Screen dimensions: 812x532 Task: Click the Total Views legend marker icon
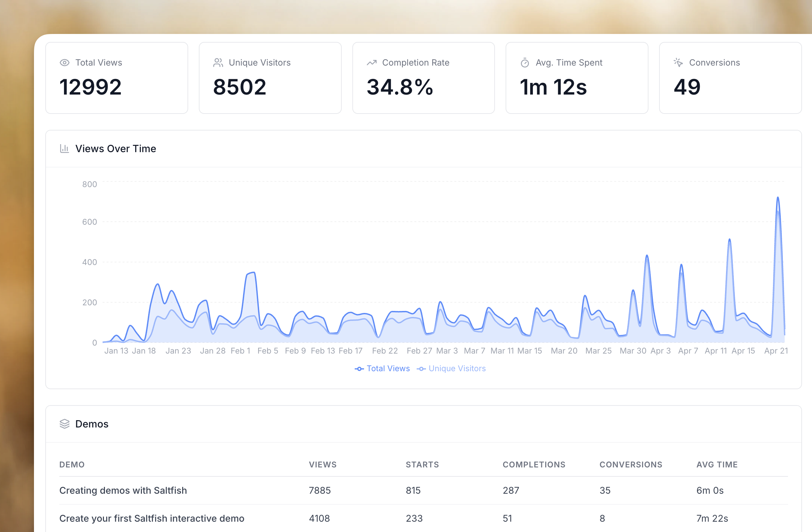click(x=359, y=369)
